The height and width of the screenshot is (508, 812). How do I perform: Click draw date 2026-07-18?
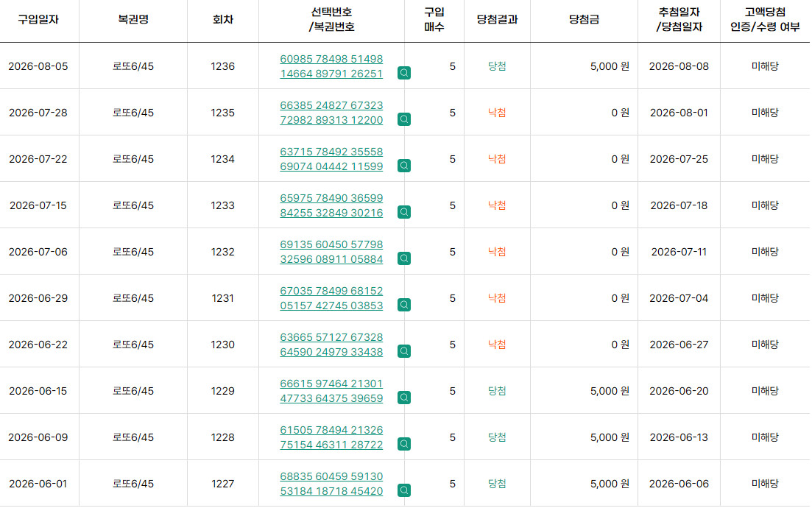coord(679,205)
